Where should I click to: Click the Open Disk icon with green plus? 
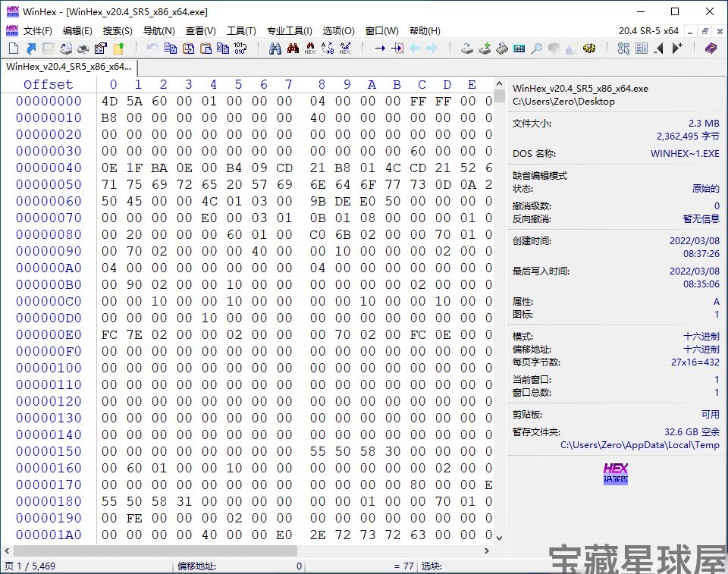(485, 49)
